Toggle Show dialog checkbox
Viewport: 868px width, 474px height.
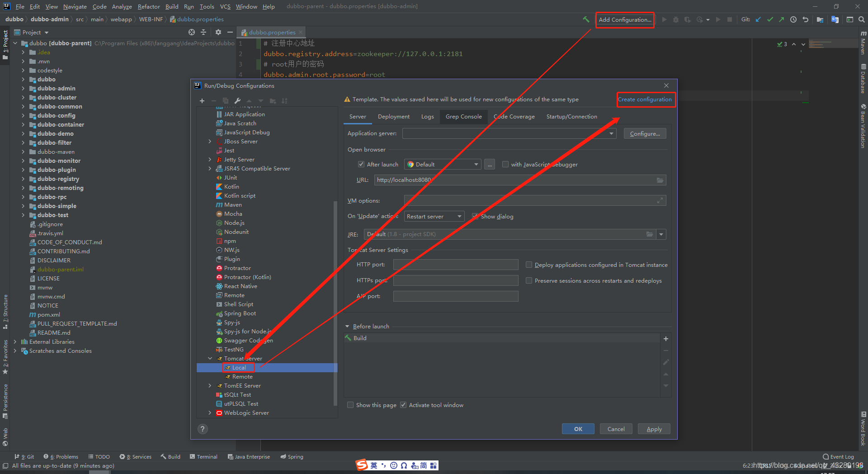coord(475,217)
